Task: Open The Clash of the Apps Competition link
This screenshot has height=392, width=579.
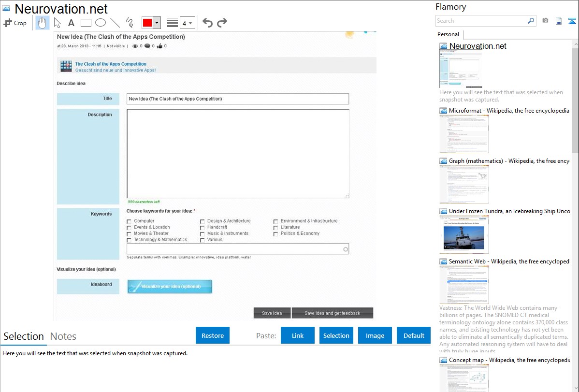Action: [111, 64]
